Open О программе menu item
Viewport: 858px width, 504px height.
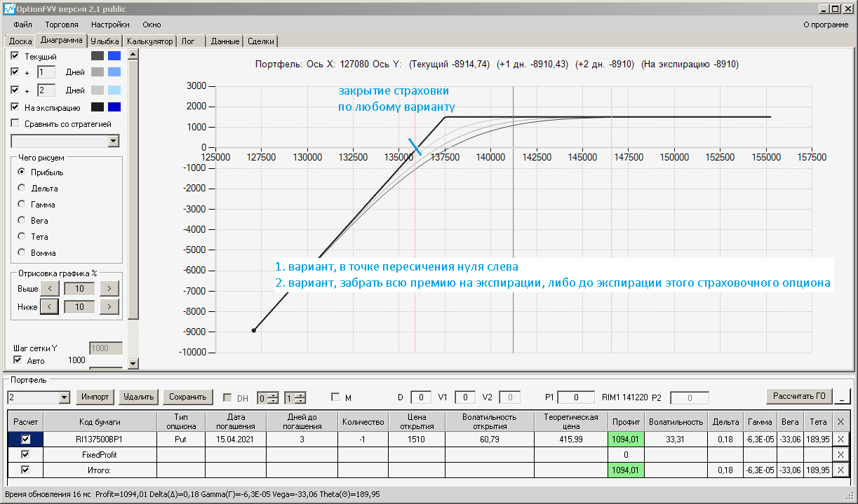(826, 25)
